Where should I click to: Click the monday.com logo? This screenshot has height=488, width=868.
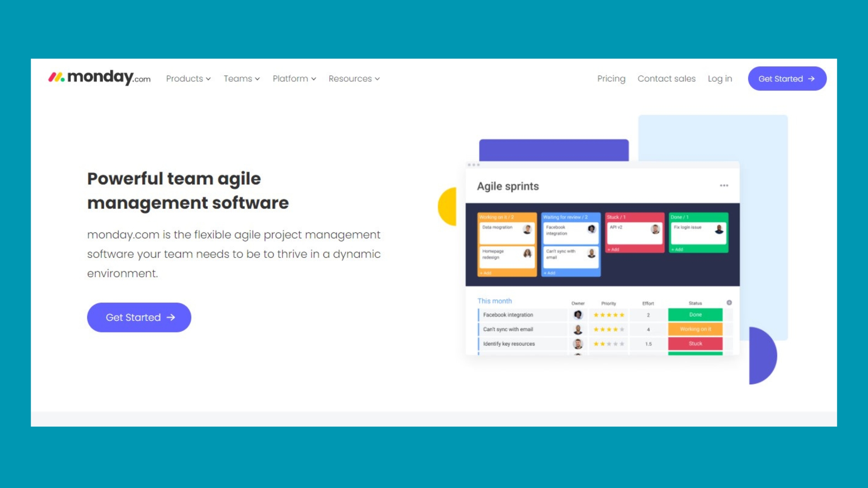[99, 77]
